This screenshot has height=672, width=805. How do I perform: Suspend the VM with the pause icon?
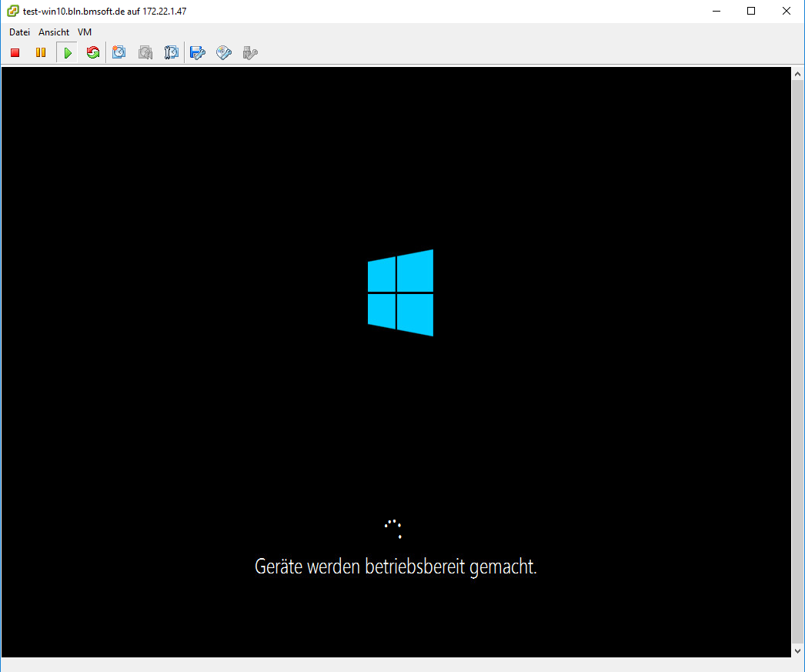[x=41, y=52]
